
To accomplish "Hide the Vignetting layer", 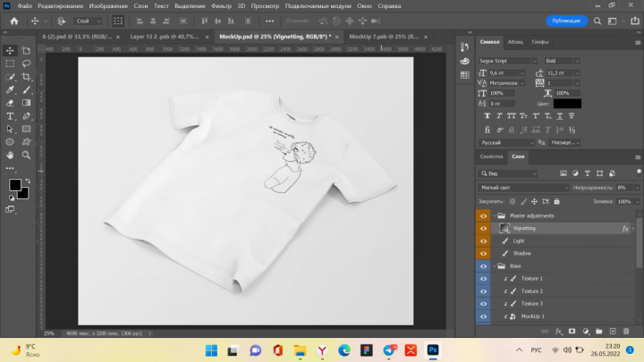I will click(483, 228).
